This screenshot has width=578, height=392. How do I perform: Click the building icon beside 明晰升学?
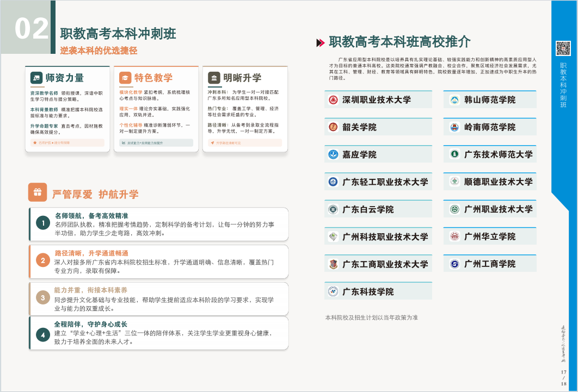214,78
